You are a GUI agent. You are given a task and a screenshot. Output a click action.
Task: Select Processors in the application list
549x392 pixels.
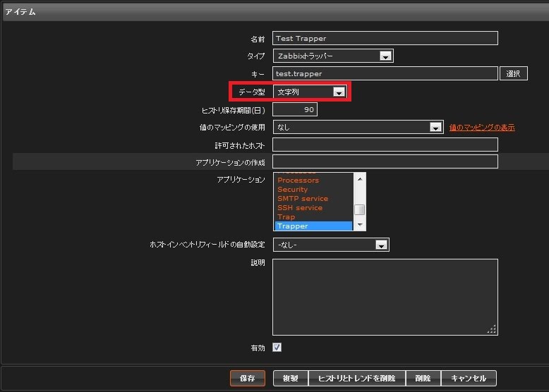click(x=314, y=180)
